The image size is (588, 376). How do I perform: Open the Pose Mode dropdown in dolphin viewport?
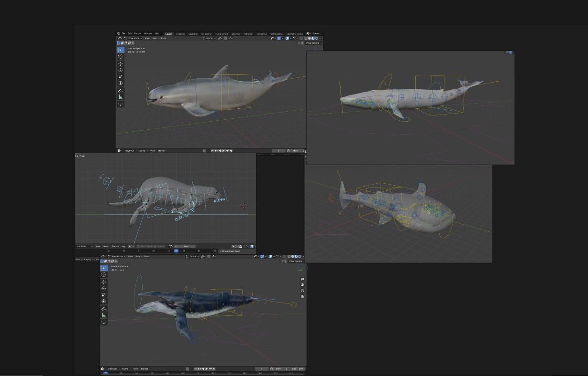[133, 38]
